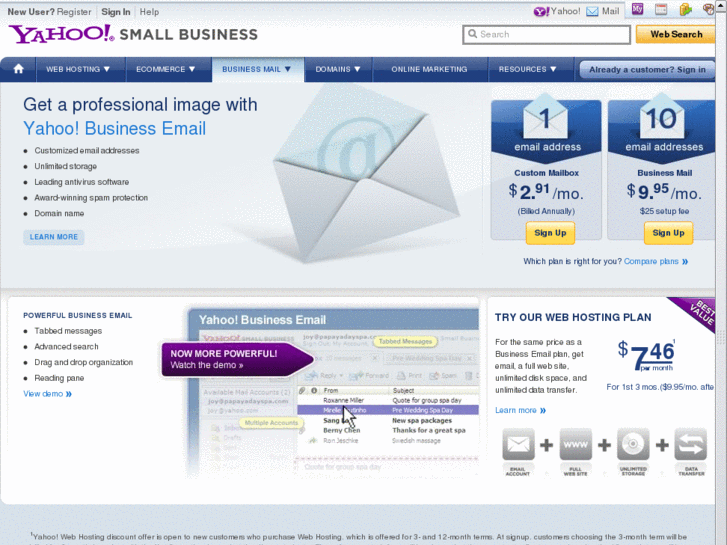Expand the Domains menu

338,69
